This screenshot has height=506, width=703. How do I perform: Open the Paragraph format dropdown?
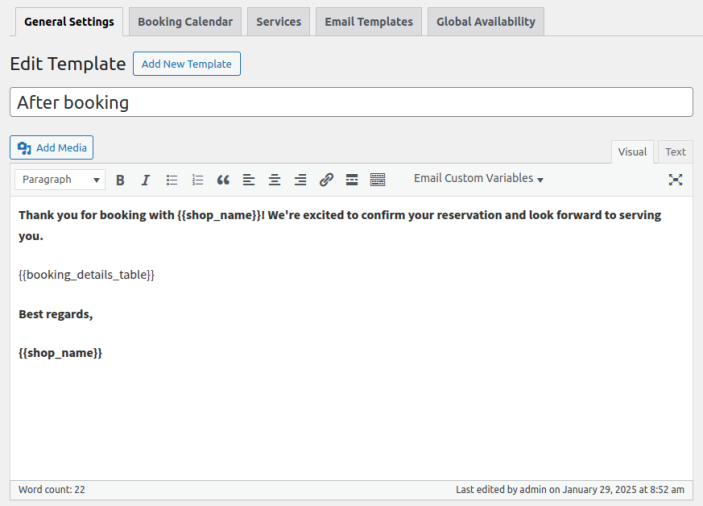[60, 180]
